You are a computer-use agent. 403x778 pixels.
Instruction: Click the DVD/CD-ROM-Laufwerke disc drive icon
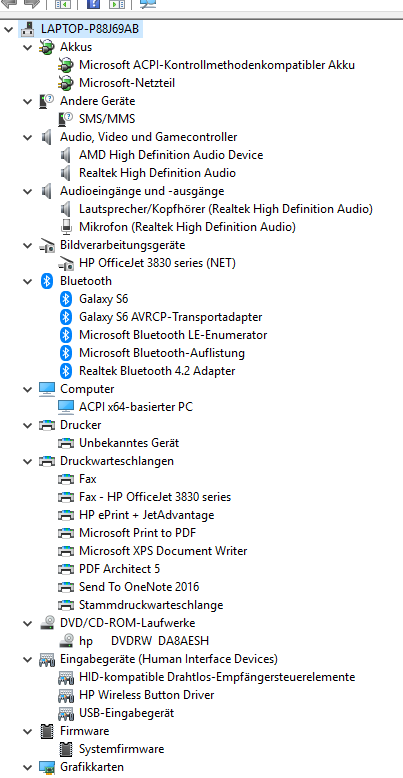pos(47,623)
